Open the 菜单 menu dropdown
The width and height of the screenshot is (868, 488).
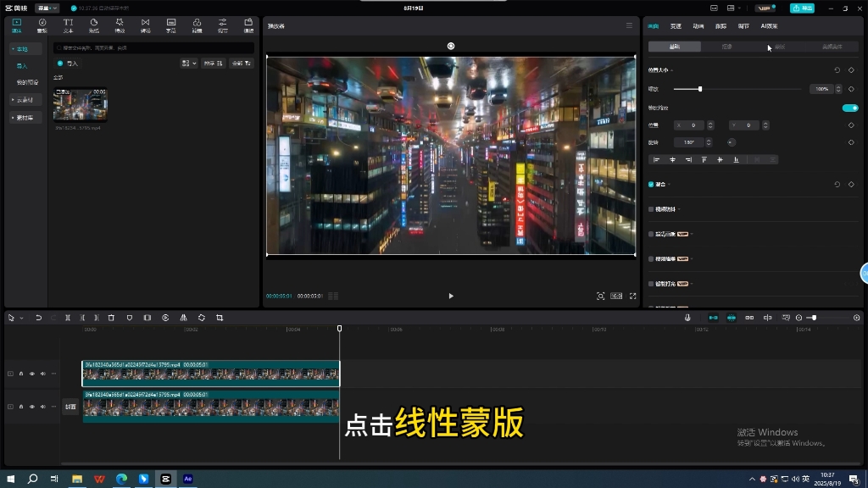click(x=47, y=8)
